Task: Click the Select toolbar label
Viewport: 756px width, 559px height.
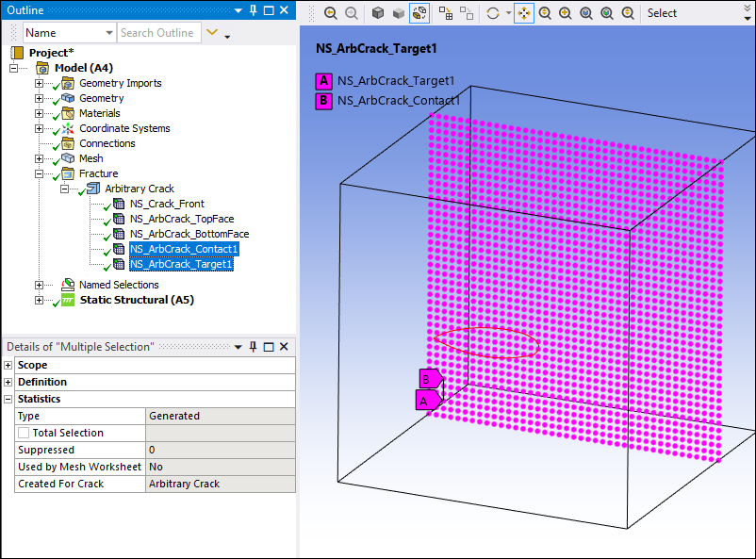Action: (x=662, y=13)
